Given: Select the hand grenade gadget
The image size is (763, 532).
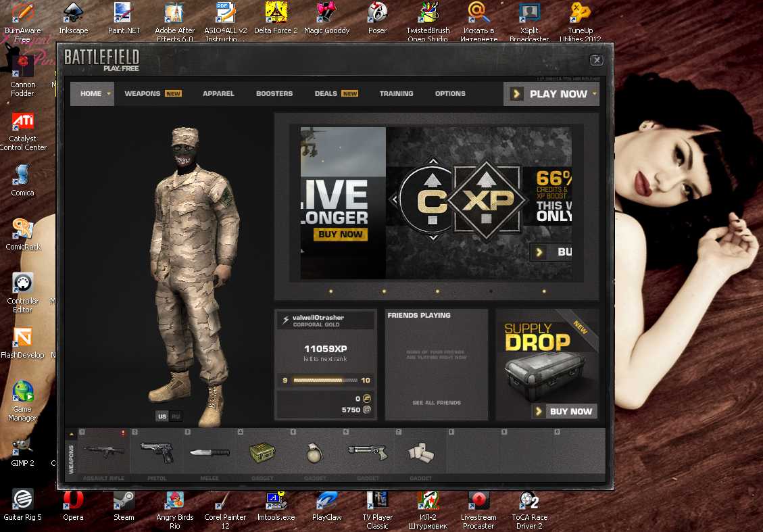Looking at the screenshot, I should (315, 452).
